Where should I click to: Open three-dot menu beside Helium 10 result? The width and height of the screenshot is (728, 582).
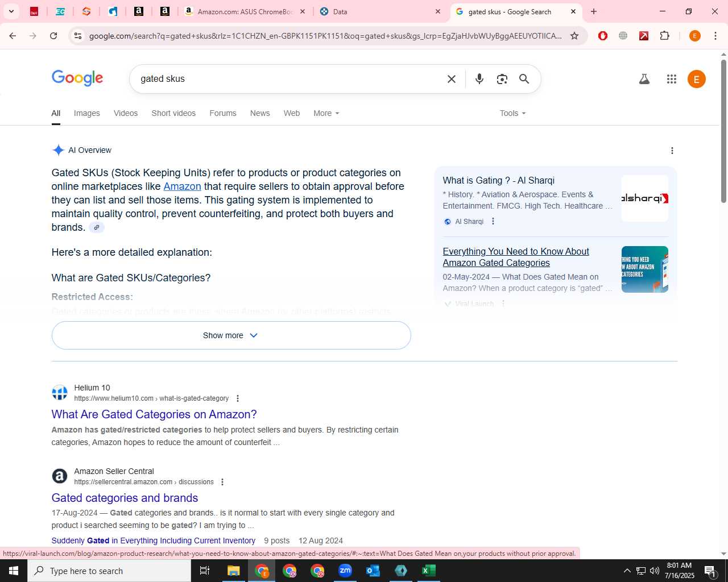click(x=238, y=398)
